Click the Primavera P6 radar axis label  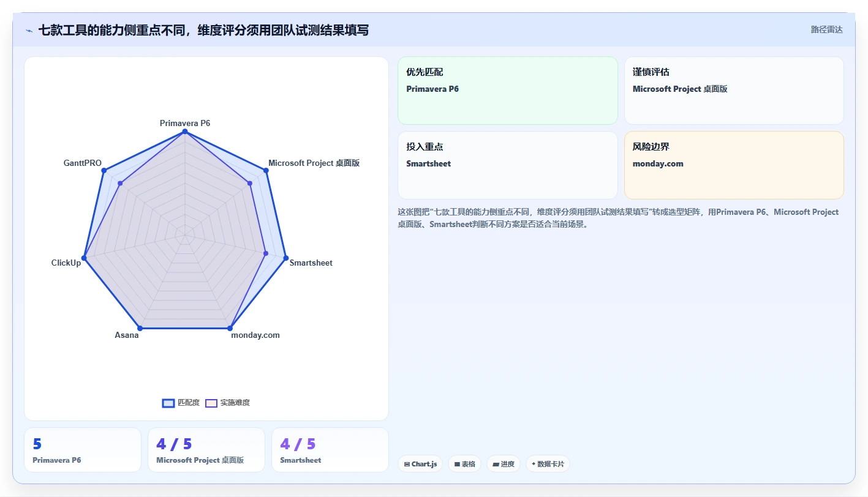(185, 123)
